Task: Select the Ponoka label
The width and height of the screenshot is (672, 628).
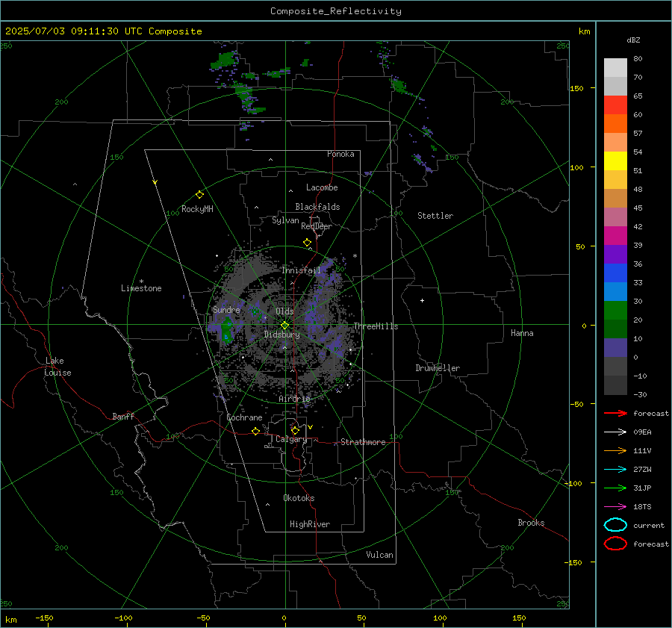Action: pos(340,155)
